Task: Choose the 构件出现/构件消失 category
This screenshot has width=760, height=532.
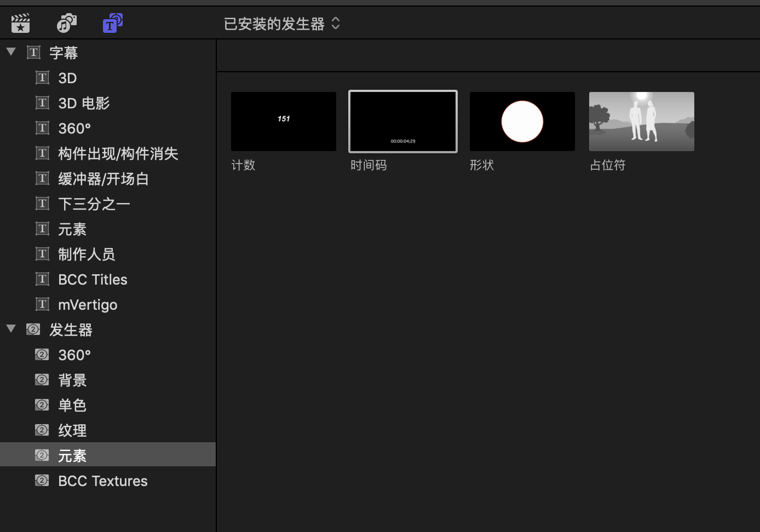Action: 118,154
